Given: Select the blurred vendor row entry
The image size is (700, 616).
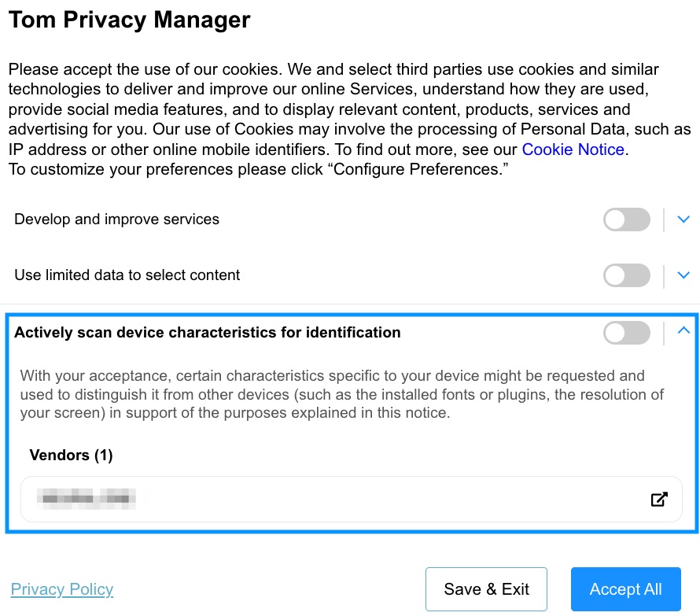Looking at the screenshot, I should [x=352, y=499].
